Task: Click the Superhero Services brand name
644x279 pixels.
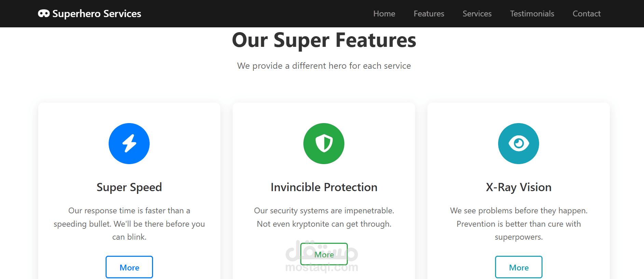Action: click(x=97, y=14)
